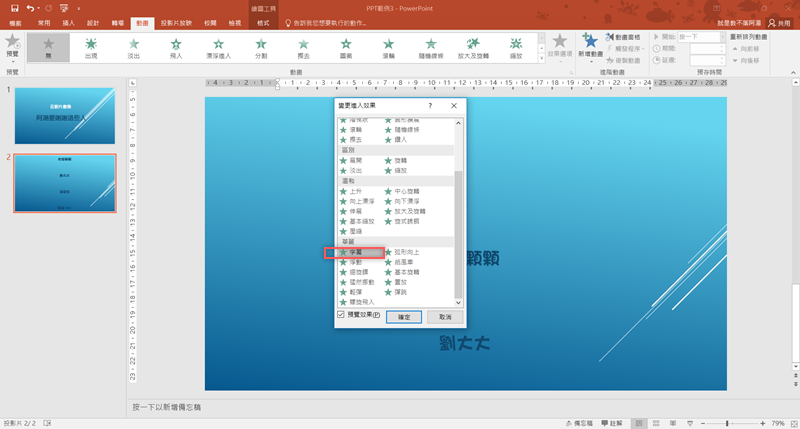800x429 pixels.
Task: Select the 飛入 animation in the ribbon gallery
Action: (x=176, y=49)
